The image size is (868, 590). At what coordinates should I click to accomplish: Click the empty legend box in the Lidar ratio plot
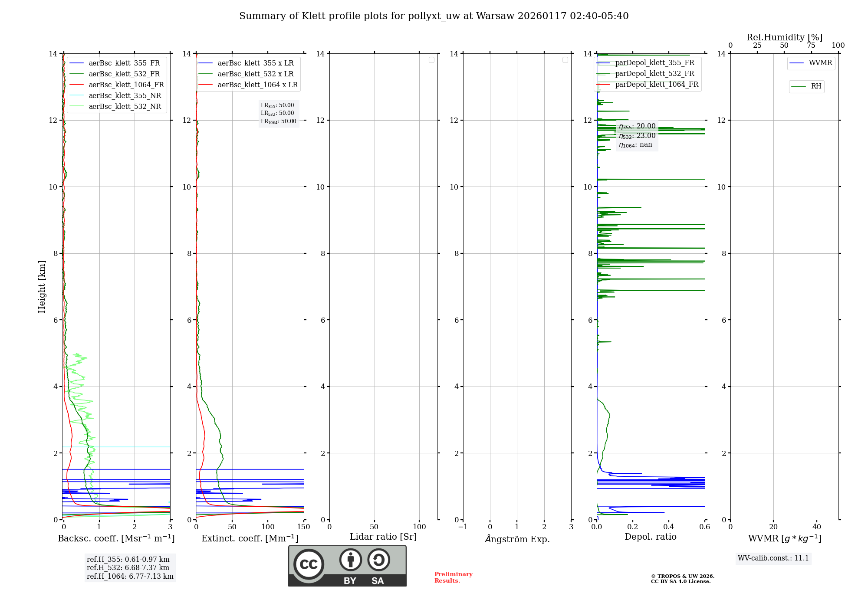pos(431,60)
